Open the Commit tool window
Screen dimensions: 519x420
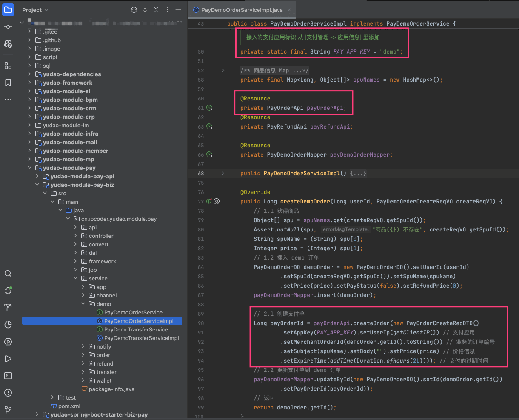[8, 27]
